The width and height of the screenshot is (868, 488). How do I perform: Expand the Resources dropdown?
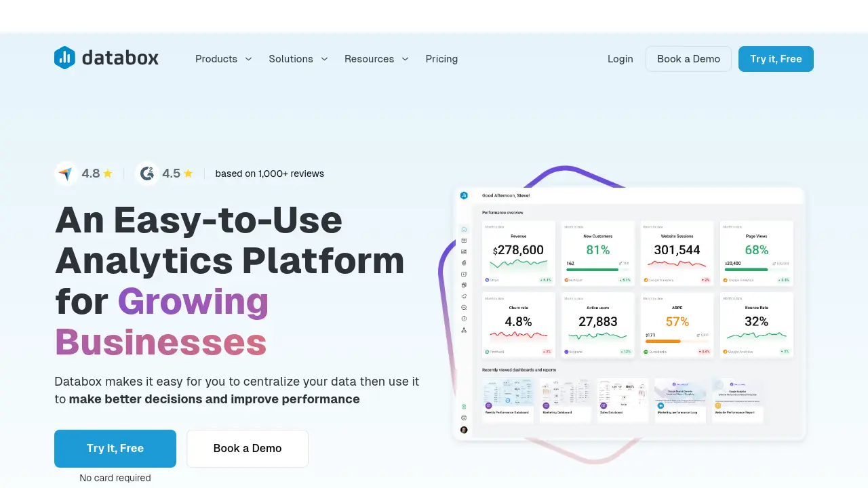coord(376,59)
